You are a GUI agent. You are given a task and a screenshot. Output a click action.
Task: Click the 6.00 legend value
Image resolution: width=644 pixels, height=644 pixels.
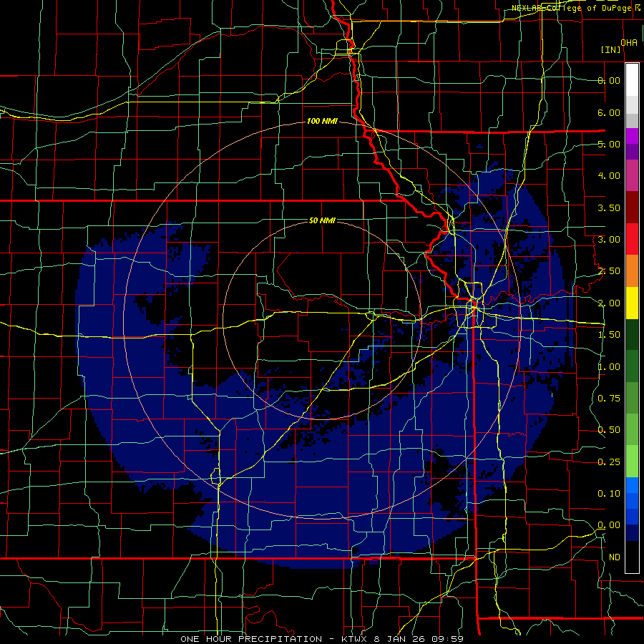pyautogui.click(x=609, y=112)
